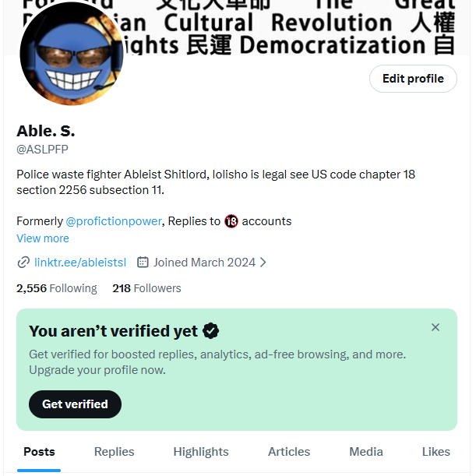Click the calendar icon beside Joined
476x476 pixels.
(143, 262)
